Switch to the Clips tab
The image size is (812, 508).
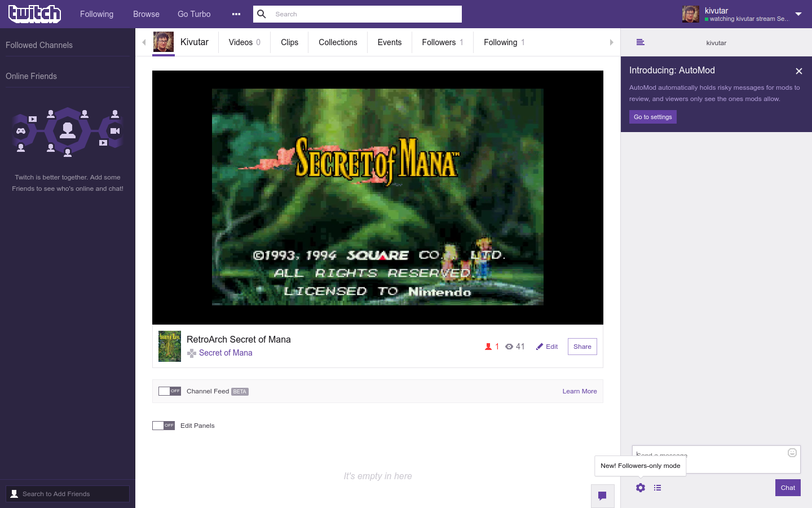pyautogui.click(x=290, y=42)
